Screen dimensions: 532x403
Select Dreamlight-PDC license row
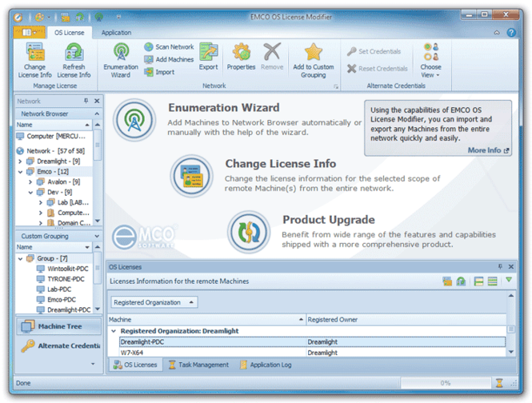pos(312,342)
